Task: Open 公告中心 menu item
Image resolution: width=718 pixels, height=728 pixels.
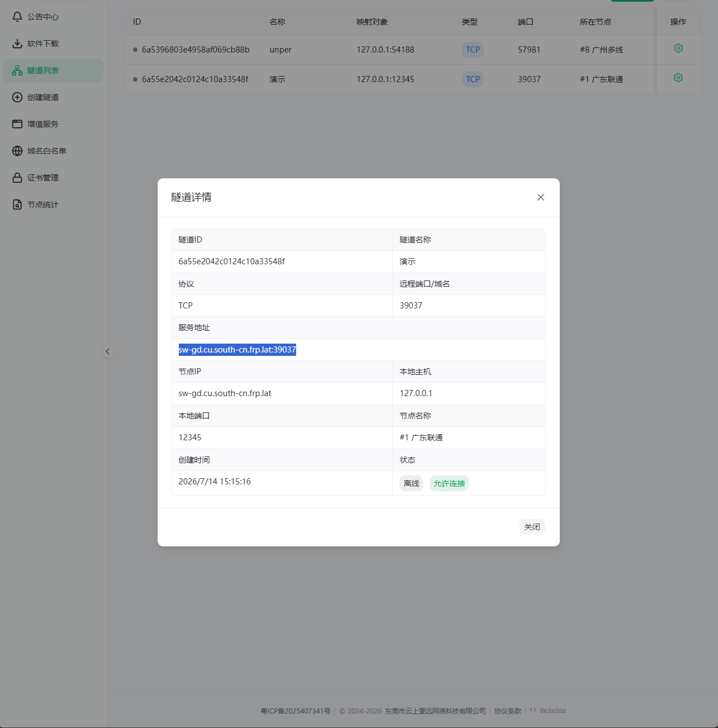Action: pos(53,17)
